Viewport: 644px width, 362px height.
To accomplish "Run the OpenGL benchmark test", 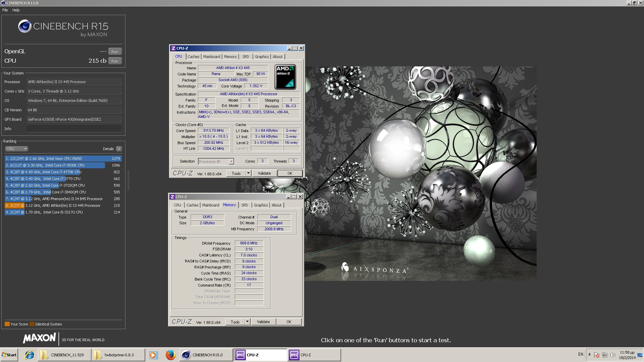I will [x=115, y=52].
